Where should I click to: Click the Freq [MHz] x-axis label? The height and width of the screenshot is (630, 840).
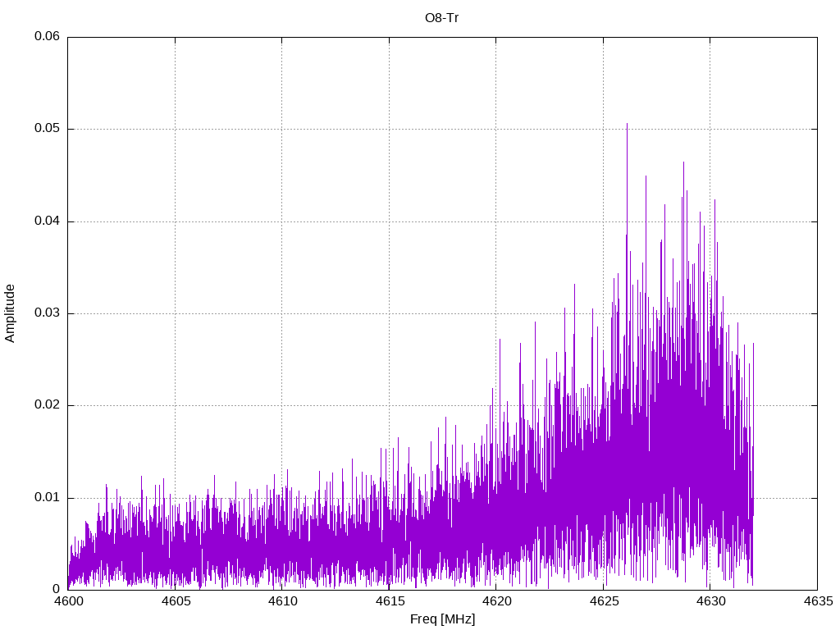pos(442,619)
